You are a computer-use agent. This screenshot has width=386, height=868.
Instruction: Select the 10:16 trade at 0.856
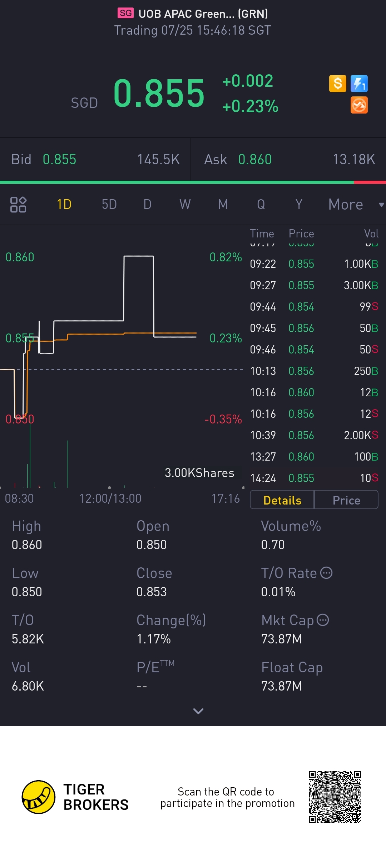tap(314, 414)
